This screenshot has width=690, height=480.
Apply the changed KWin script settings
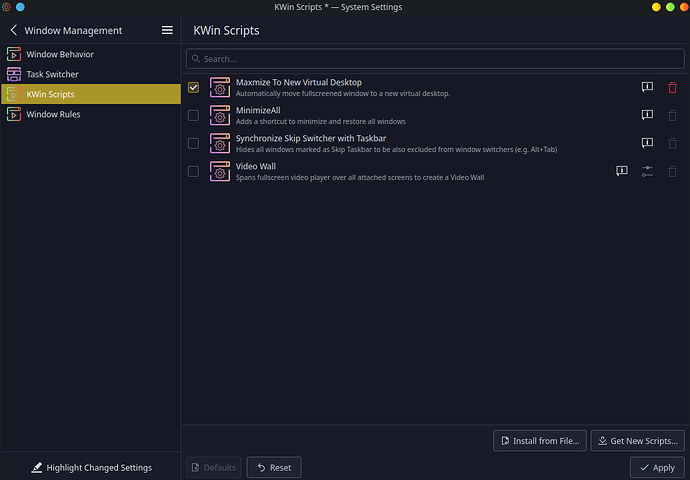(x=657, y=467)
